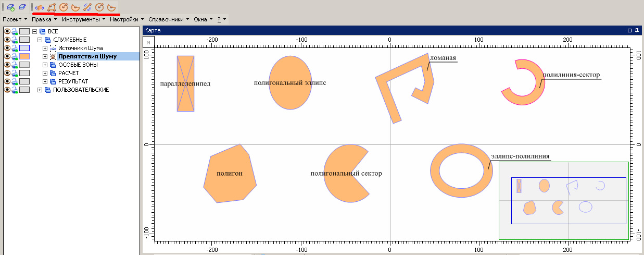Click the м units button on map ruler

click(148, 42)
